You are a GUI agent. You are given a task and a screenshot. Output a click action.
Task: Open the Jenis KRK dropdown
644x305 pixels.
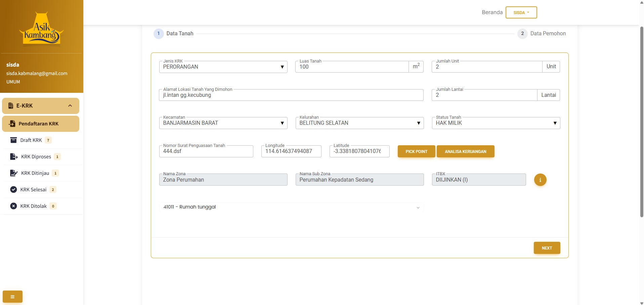[x=223, y=67]
